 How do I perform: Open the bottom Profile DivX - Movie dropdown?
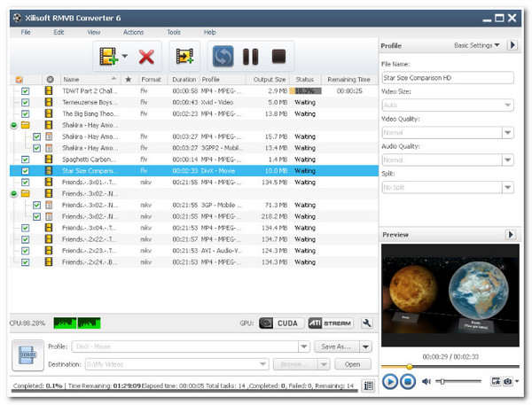click(x=304, y=347)
